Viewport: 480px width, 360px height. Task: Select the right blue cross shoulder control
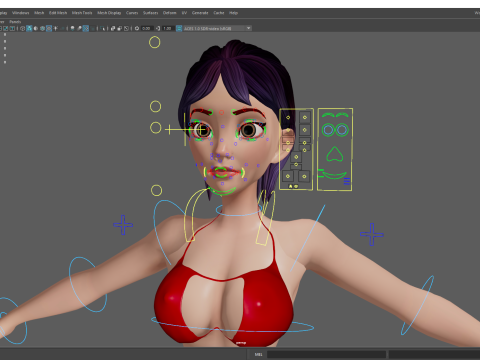[x=372, y=234]
